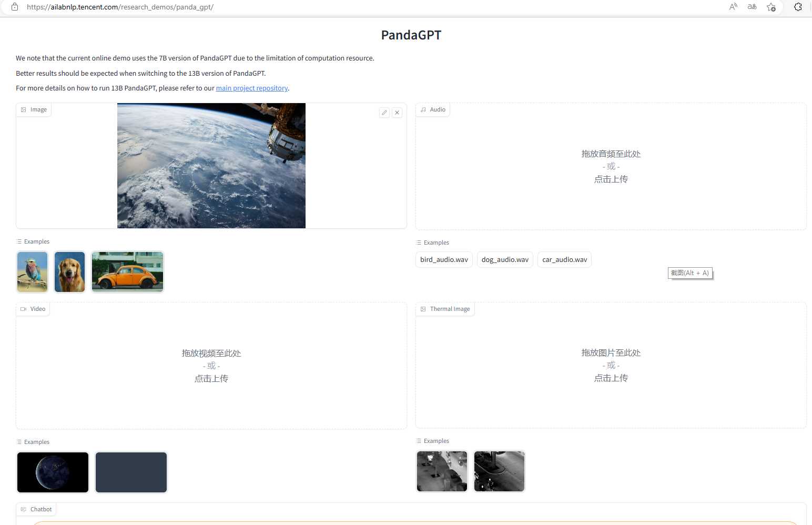Viewport: 812px width, 525px height.
Task: Select the bird example image thumbnail
Action: [32, 271]
